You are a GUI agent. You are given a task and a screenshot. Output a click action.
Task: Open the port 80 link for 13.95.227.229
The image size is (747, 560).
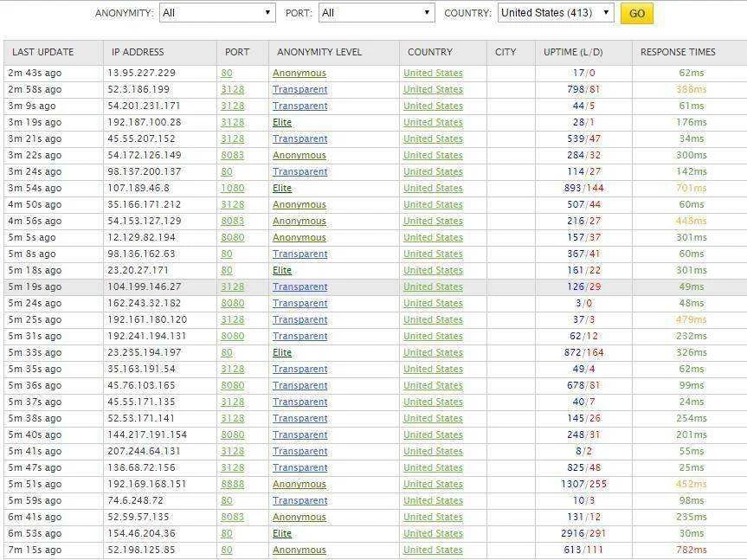tap(227, 73)
